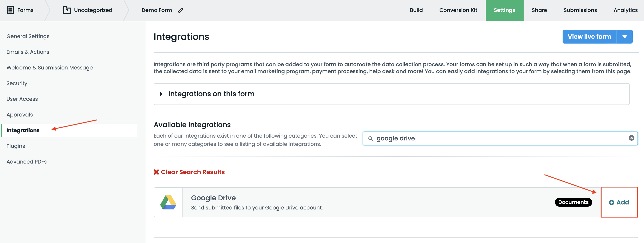Image resolution: width=644 pixels, height=243 pixels.
Task: Expand Integrations on this form section
Action: [x=161, y=94]
